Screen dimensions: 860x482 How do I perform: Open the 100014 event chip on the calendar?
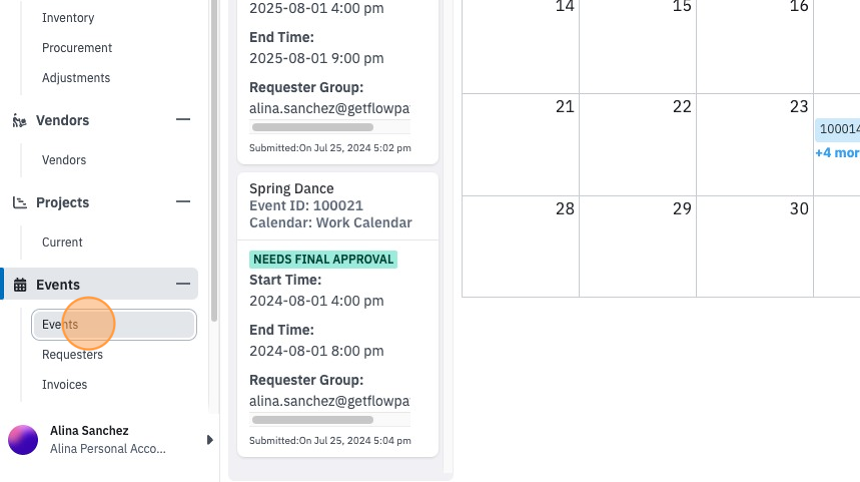pyautogui.click(x=838, y=129)
